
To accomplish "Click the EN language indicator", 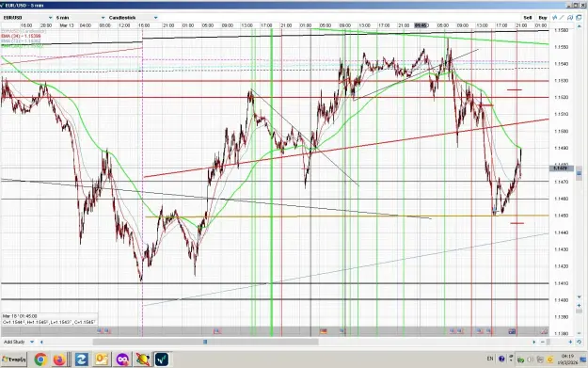I will tap(490, 359).
